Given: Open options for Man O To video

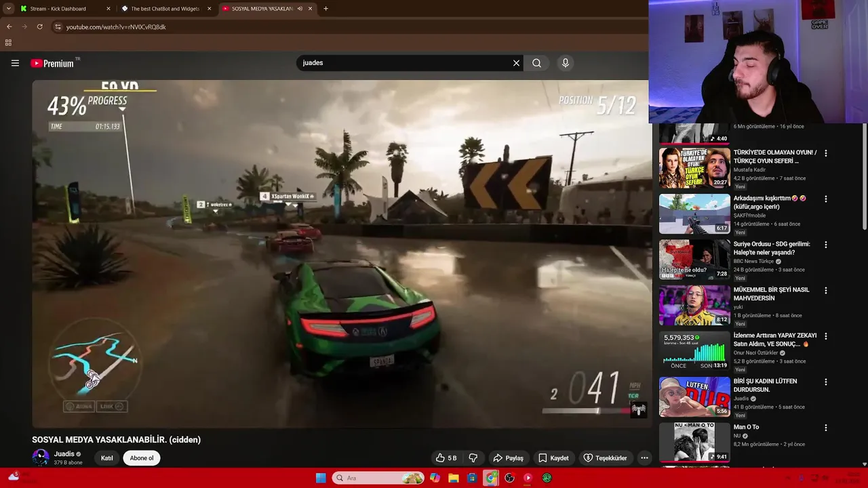Looking at the screenshot, I should click(825, 428).
